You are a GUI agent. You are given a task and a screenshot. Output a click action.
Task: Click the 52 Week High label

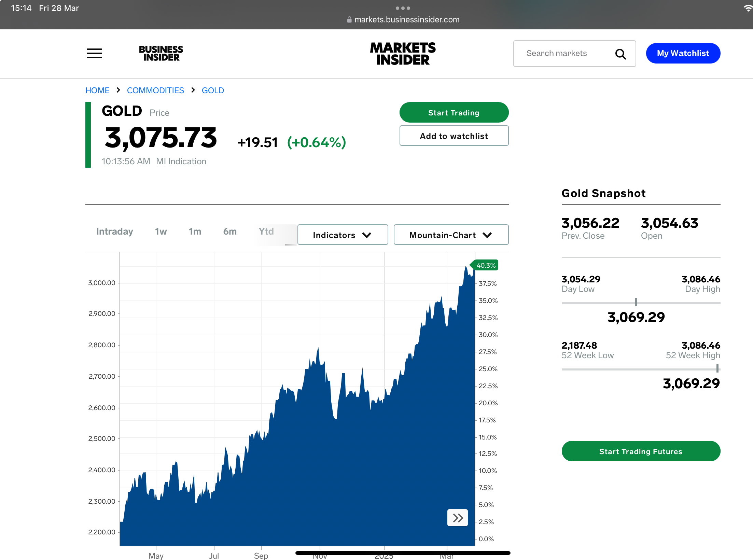point(693,355)
